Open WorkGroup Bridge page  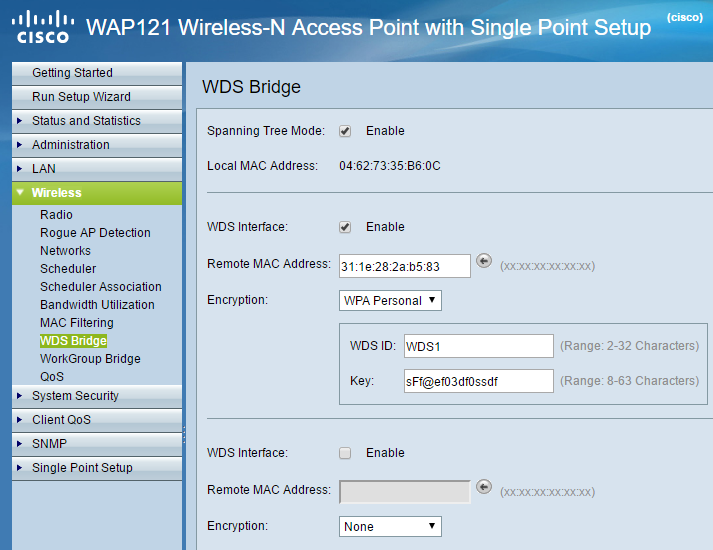(90, 359)
